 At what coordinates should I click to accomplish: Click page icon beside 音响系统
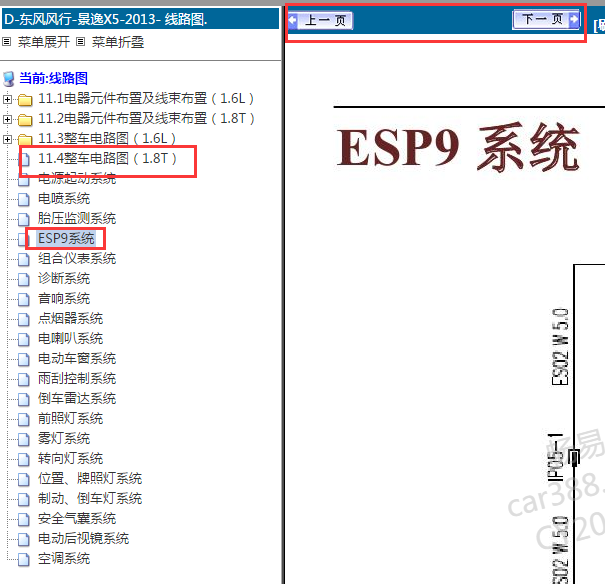pos(24,299)
